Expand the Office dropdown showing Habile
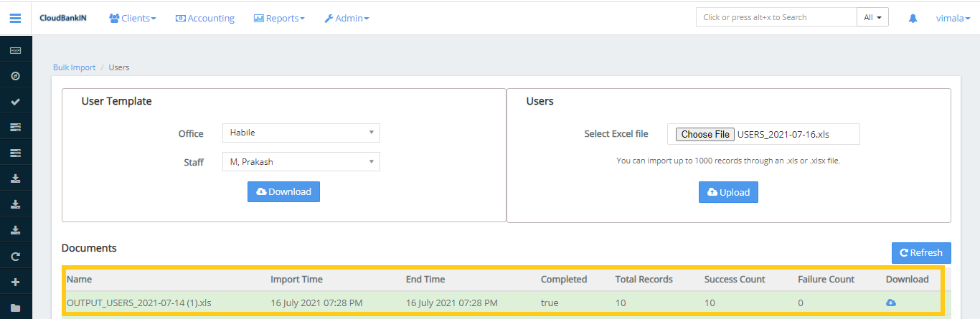 (301, 133)
